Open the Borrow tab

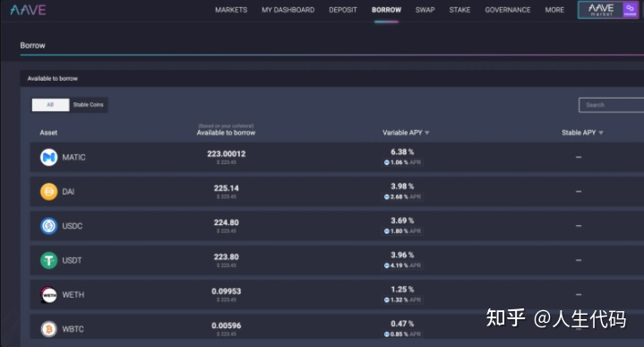point(386,10)
